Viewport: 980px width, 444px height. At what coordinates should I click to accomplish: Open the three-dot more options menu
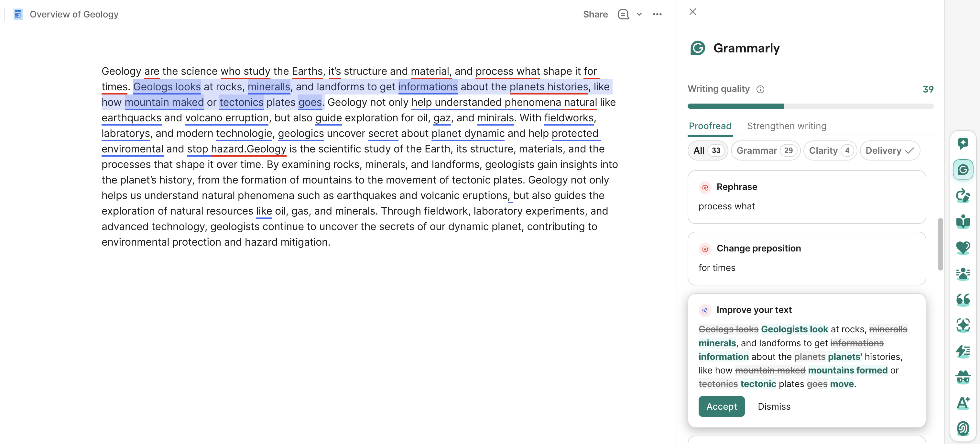click(x=657, y=15)
